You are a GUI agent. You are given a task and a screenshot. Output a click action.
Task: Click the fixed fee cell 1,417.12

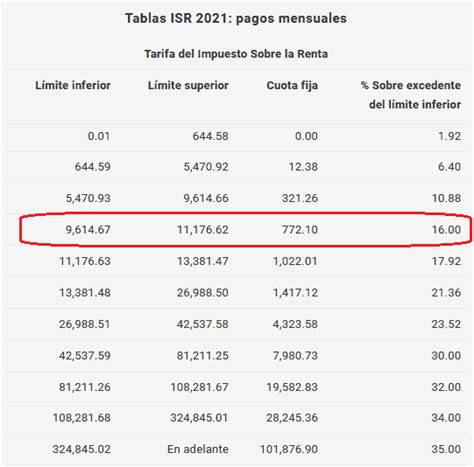click(x=295, y=293)
